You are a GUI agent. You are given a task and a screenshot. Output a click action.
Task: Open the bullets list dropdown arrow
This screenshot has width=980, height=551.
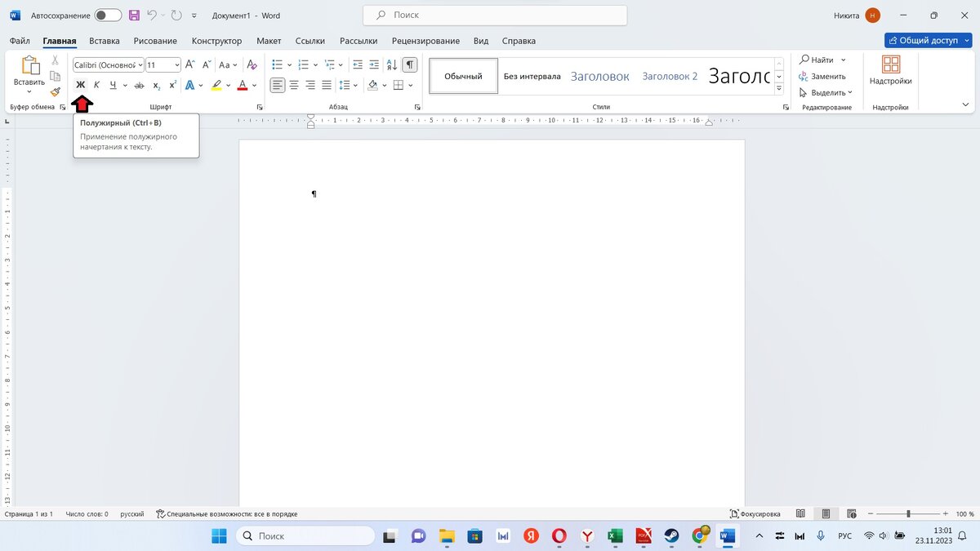coord(289,64)
